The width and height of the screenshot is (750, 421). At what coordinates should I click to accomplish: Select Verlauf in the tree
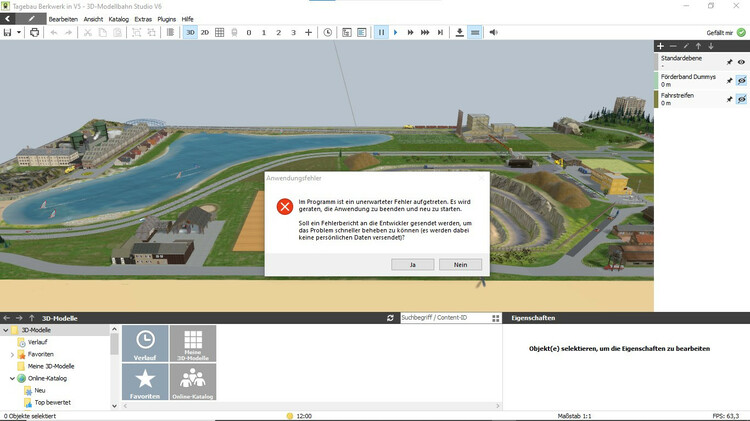pyautogui.click(x=37, y=342)
